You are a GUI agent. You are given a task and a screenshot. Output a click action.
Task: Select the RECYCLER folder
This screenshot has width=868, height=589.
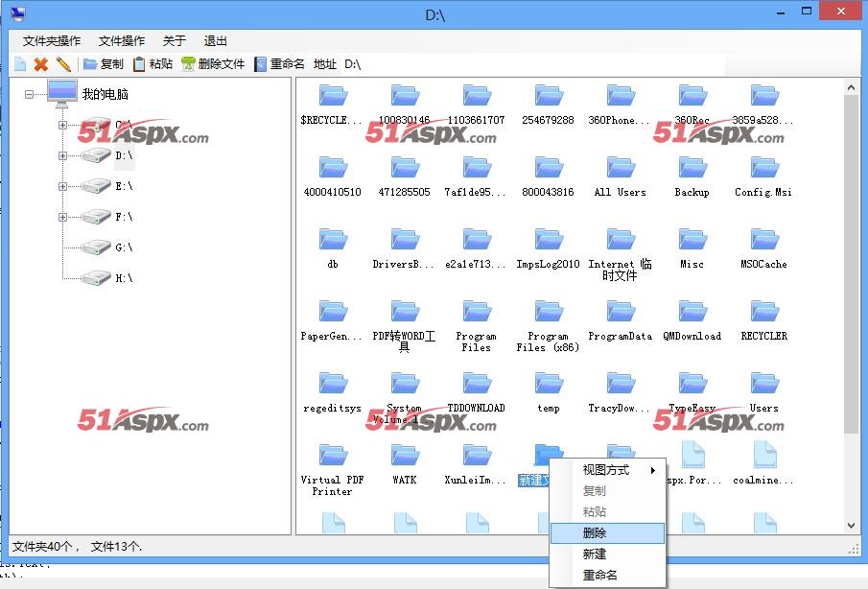(763, 320)
